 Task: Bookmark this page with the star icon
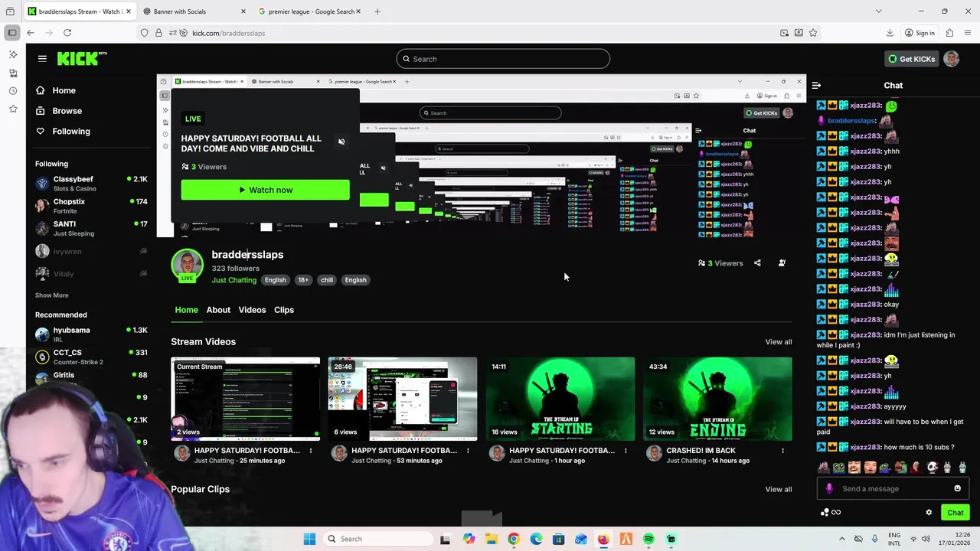tap(813, 33)
